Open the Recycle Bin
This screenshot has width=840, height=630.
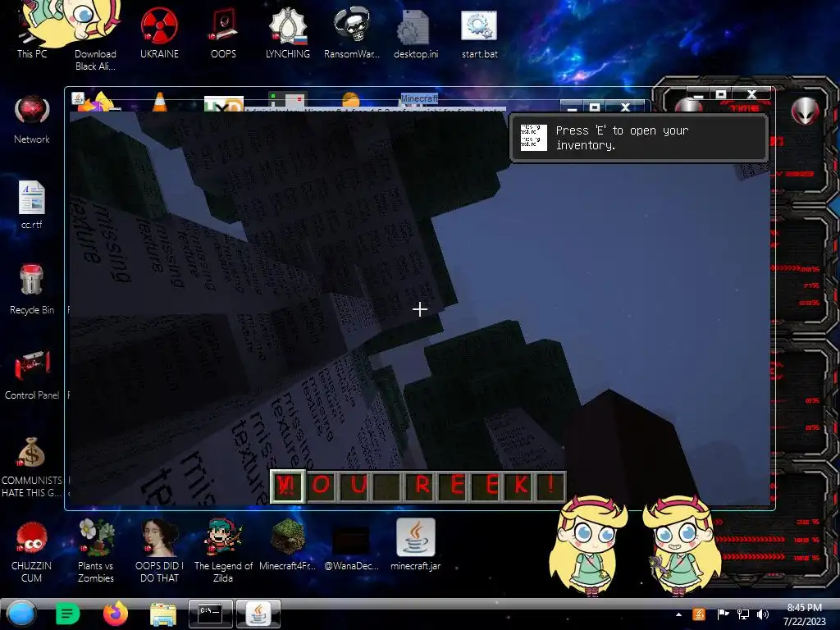[x=32, y=290]
